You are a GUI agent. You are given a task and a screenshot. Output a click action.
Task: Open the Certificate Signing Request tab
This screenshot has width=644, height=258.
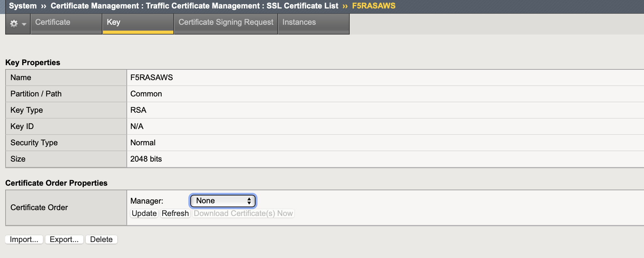pos(226,23)
